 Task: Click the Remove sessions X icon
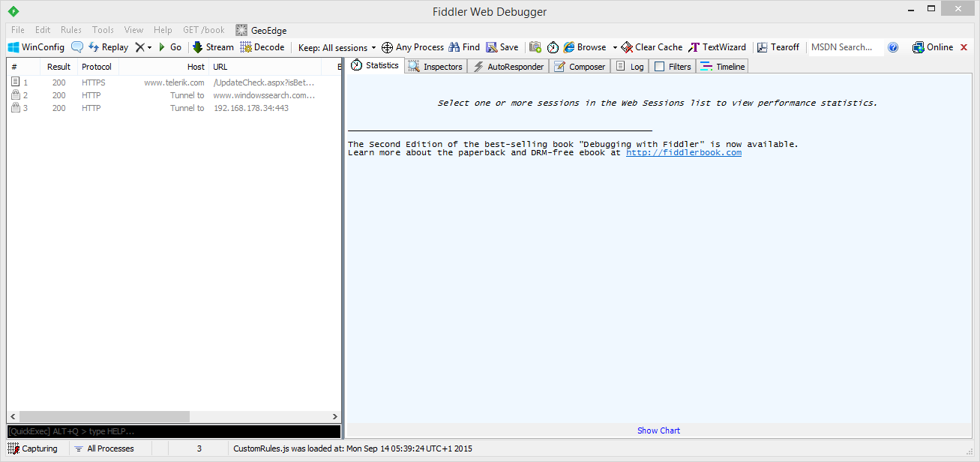[x=139, y=47]
